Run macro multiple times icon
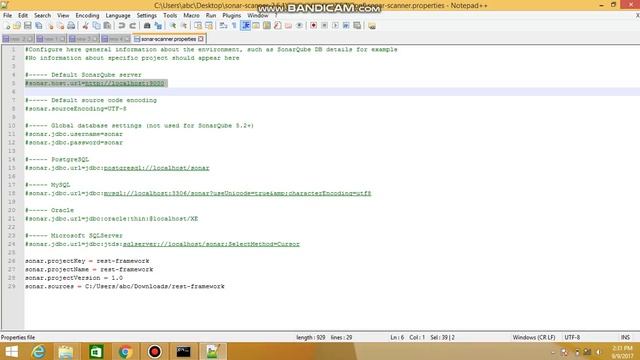The image size is (640, 360). point(346,26)
